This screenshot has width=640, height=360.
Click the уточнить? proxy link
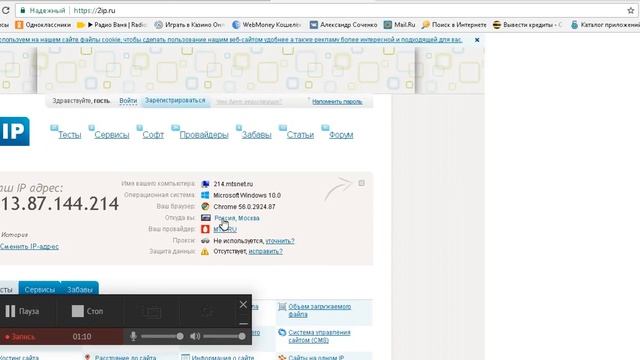[x=280, y=241]
